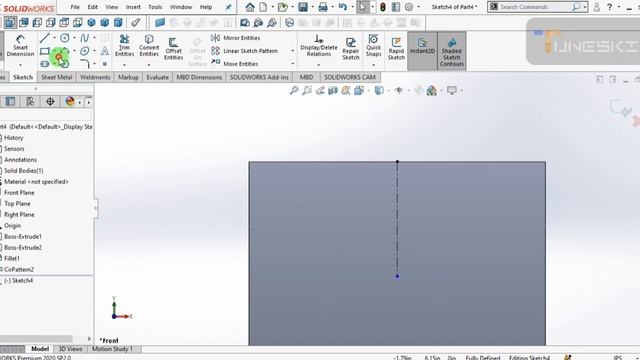Open the Options gear icon

(409, 7)
